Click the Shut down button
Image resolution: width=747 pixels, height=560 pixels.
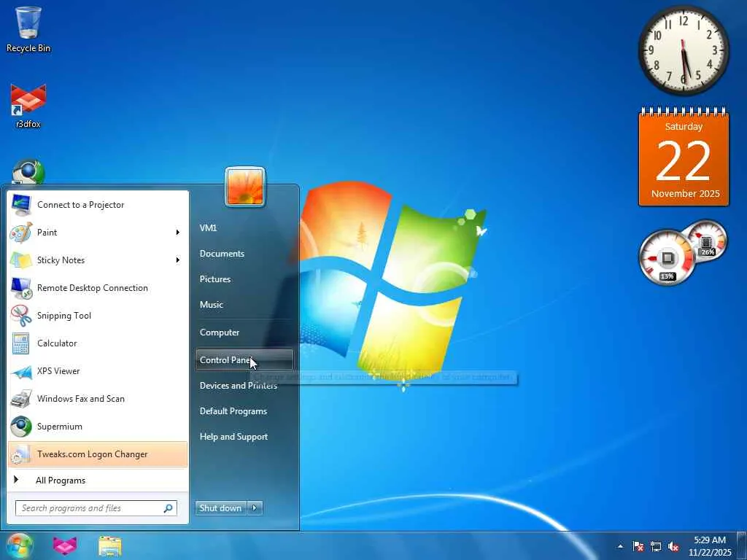tap(221, 508)
